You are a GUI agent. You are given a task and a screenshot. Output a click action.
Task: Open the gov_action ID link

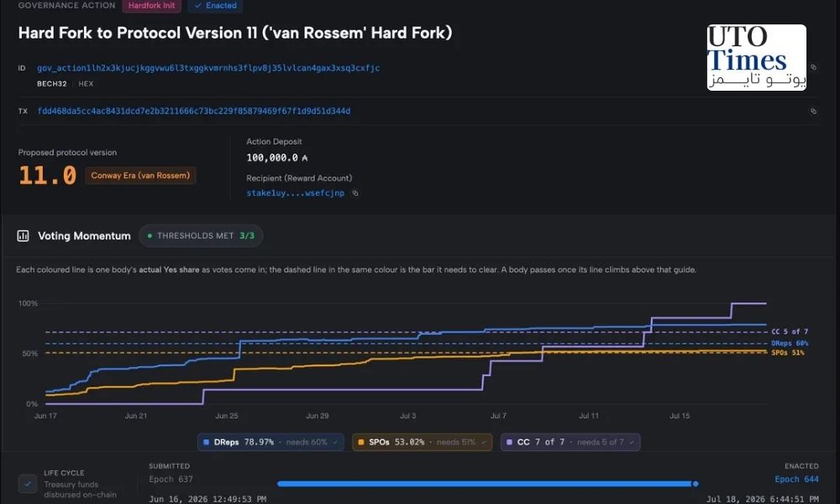pyautogui.click(x=208, y=68)
